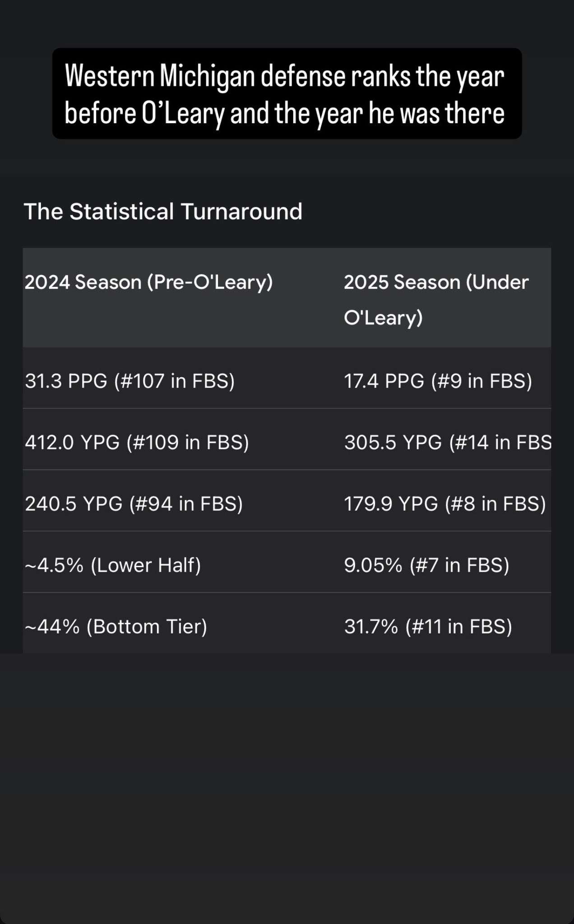This screenshot has height=924, width=574.
Task: Select the "305.5 YPG (#14 in FBS" cell
Action: tap(447, 442)
